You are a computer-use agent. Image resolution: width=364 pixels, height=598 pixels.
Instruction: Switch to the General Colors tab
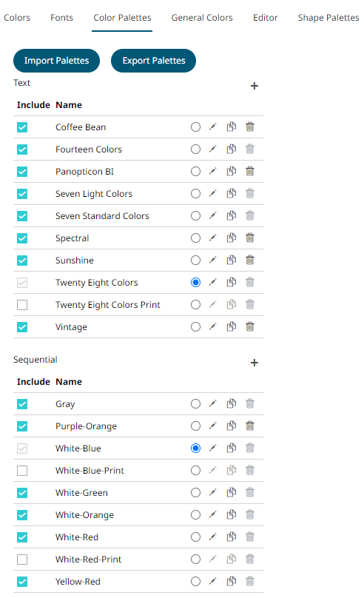(202, 18)
